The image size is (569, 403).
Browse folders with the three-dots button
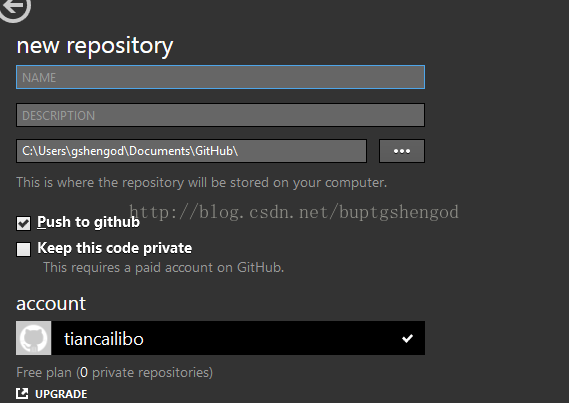402,151
